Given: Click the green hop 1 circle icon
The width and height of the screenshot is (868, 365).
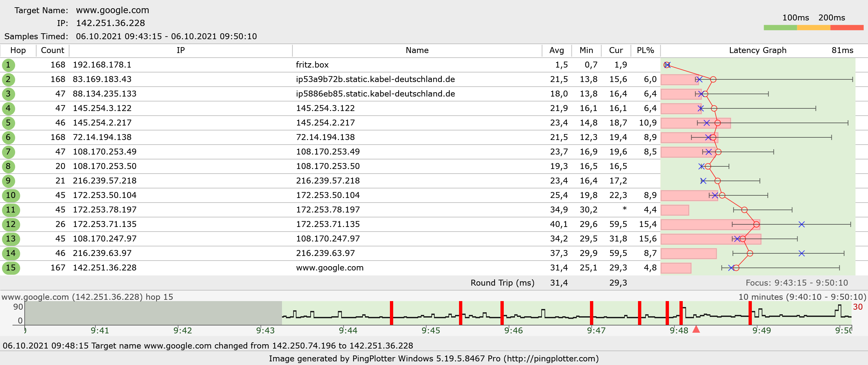Looking at the screenshot, I should [x=8, y=65].
